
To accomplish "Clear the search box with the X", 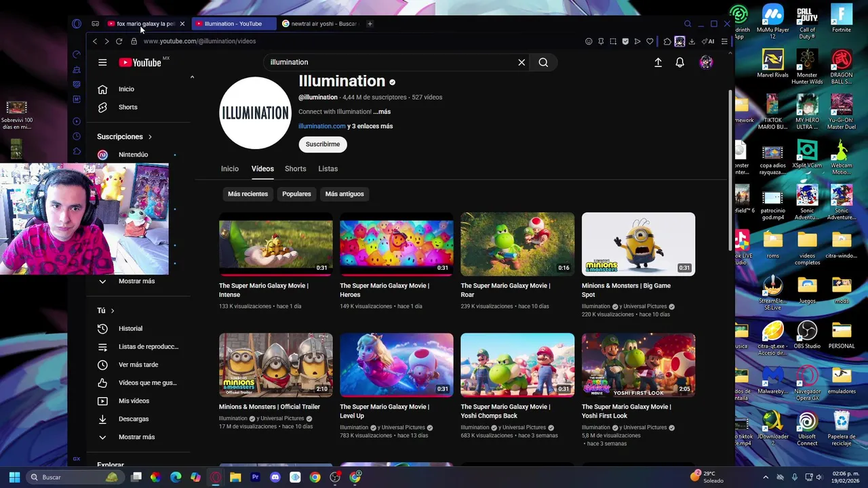I will [x=521, y=62].
